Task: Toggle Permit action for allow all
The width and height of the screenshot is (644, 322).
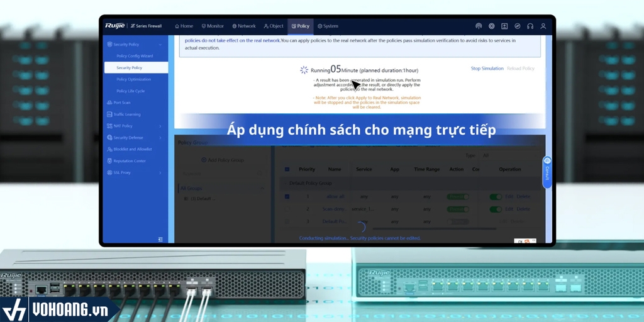Action: coord(458,197)
